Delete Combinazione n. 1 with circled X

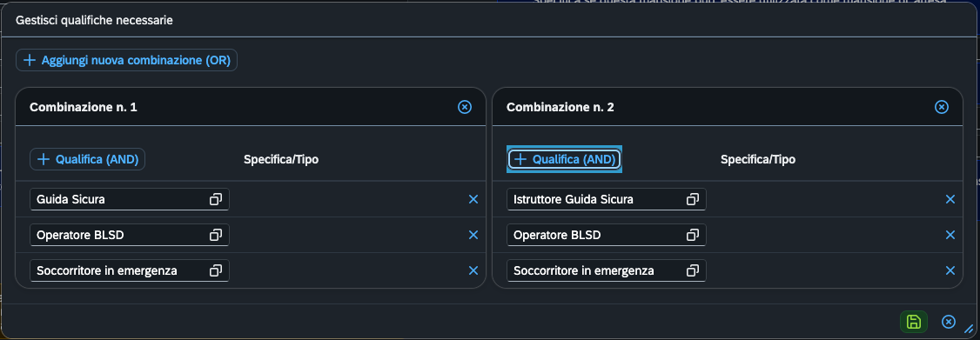465,108
